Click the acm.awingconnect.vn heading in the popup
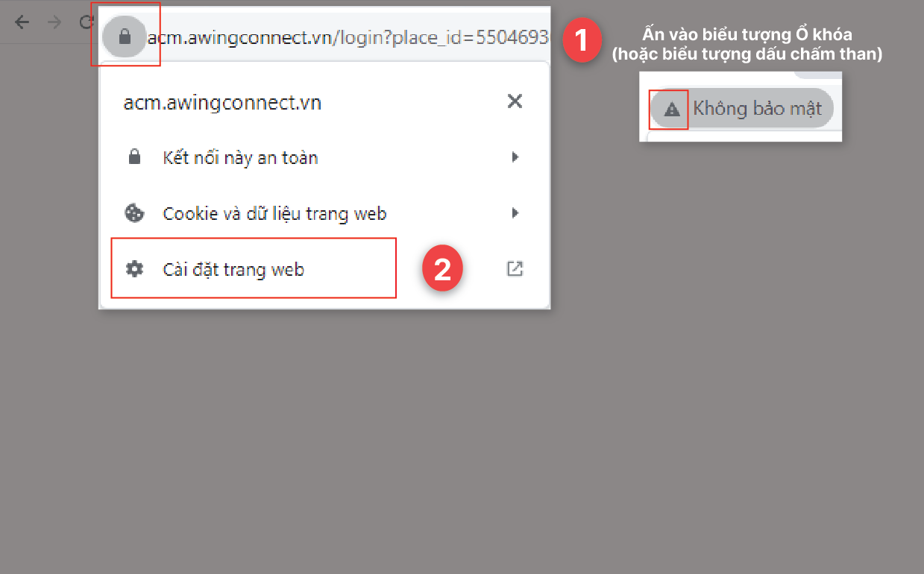 (222, 103)
